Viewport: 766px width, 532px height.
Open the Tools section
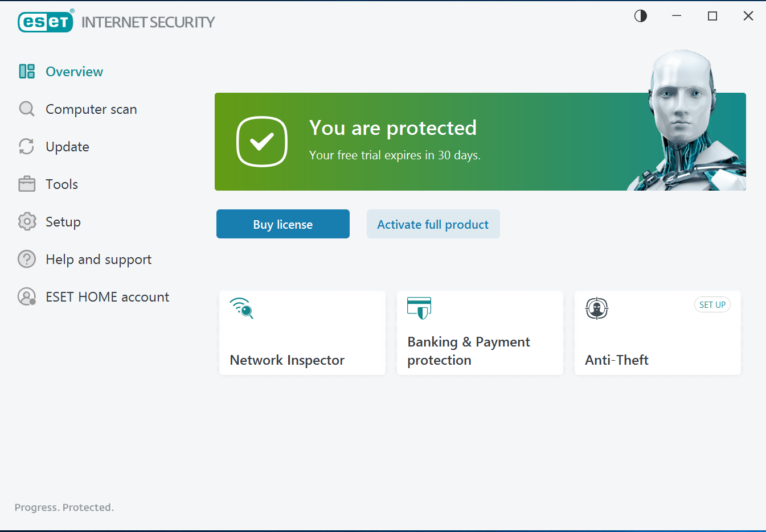click(62, 184)
